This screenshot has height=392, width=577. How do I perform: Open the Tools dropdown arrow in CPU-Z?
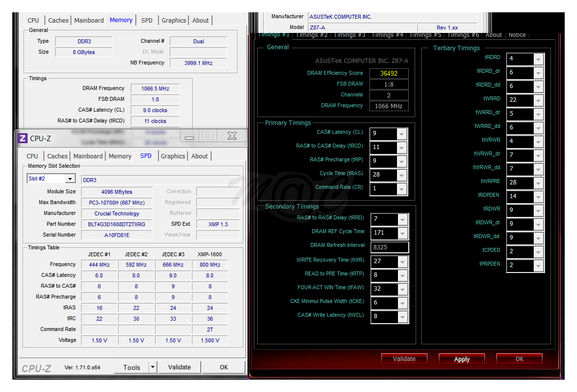pos(152,367)
